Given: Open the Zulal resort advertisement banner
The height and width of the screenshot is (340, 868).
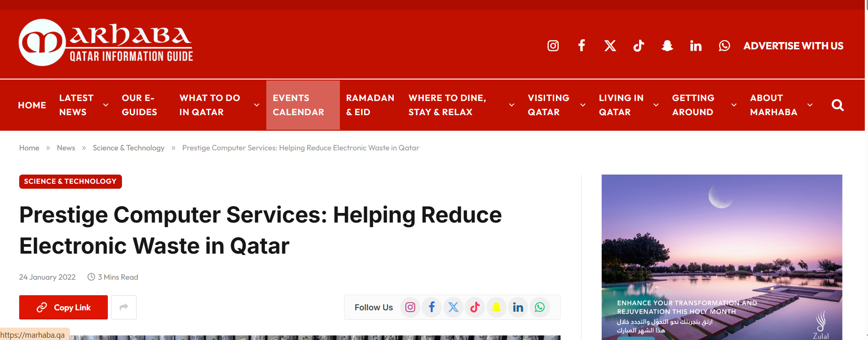Looking at the screenshot, I should [x=721, y=257].
